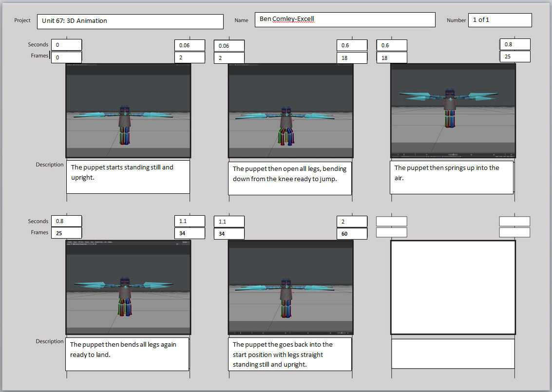Select the Frames field showing 60
This screenshot has width=552, height=392.
coord(352,233)
